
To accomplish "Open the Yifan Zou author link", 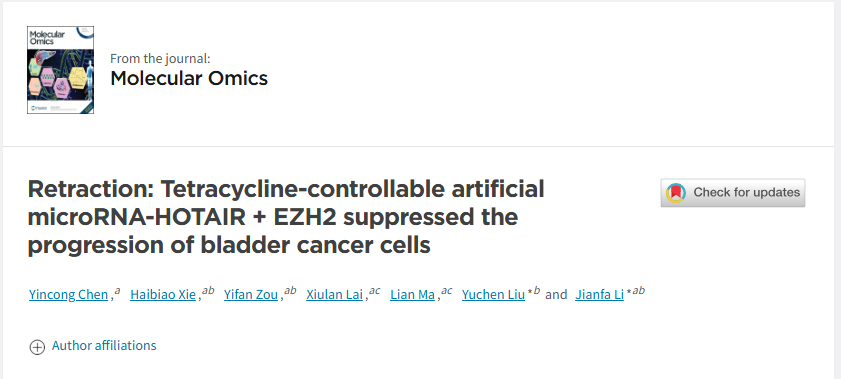I will tap(251, 294).
